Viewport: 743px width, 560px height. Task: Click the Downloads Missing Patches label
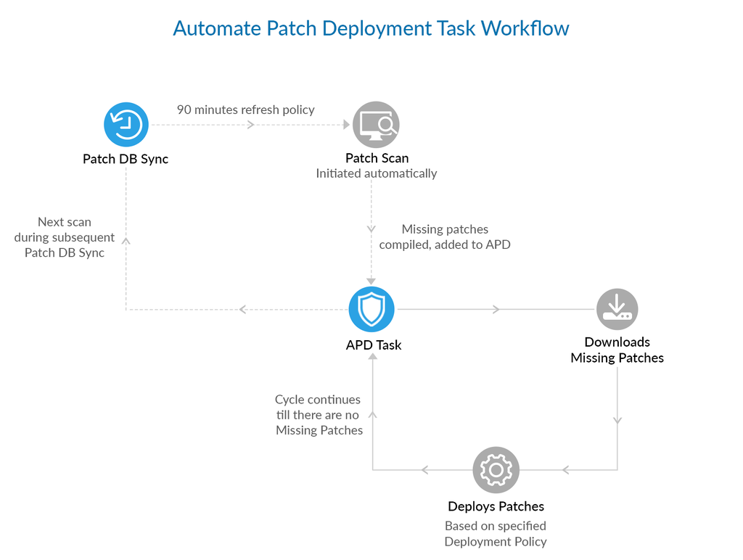pyautogui.click(x=617, y=350)
